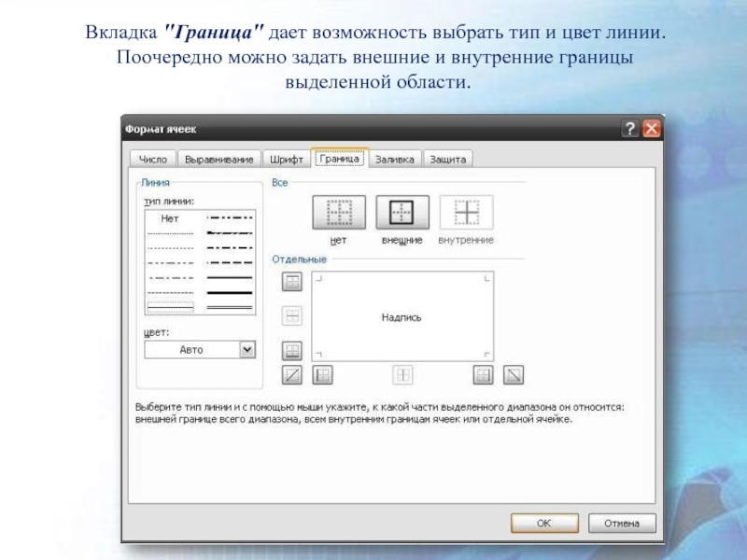Select the 'Граница' tab
Image resolution: width=747 pixels, height=560 pixels.
point(339,158)
